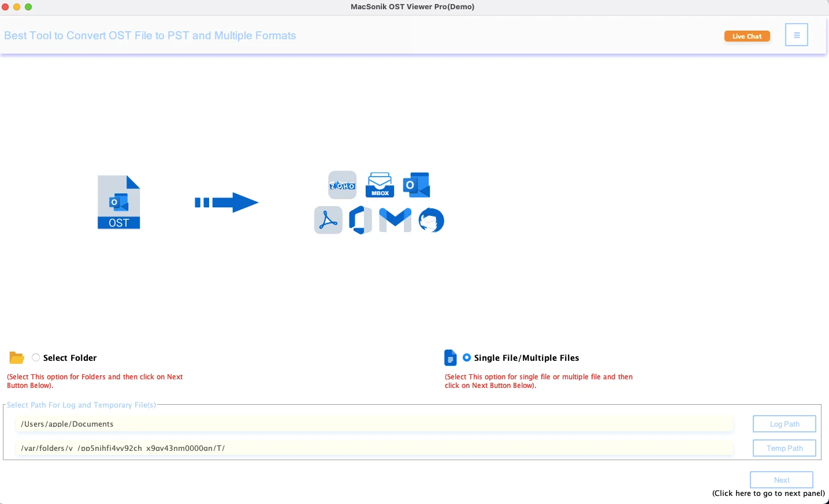The image size is (829, 504).
Task: Click '(Click here to go to next panel)' text
Action: [768, 493]
